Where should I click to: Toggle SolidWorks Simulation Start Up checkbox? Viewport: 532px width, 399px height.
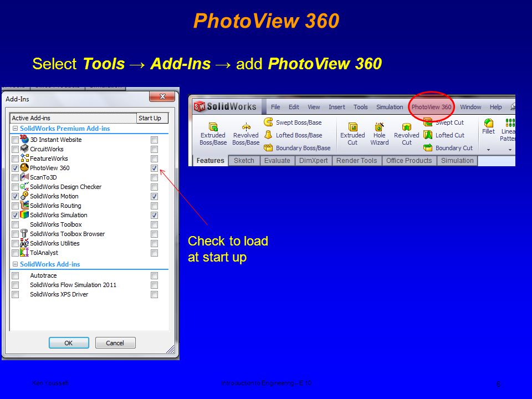tap(155, 215)
